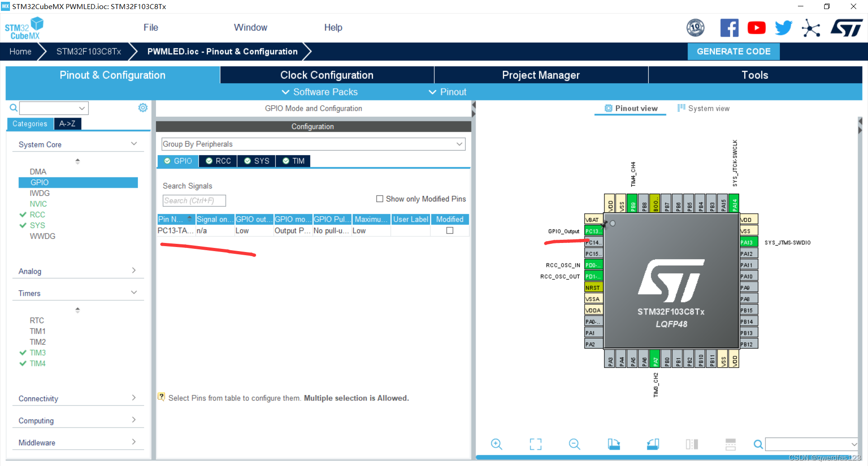
Task: Select the PA14 pin on the chip
Action: [734, 203]
